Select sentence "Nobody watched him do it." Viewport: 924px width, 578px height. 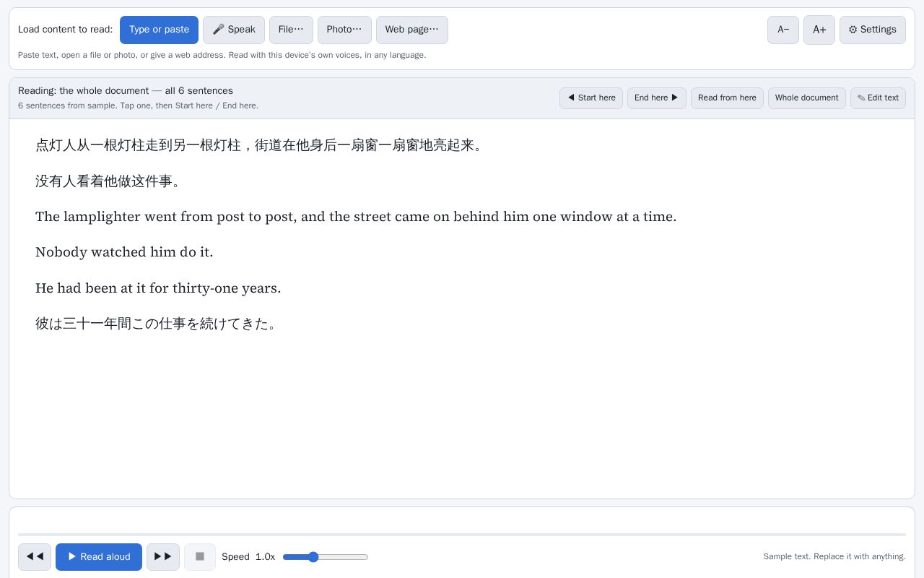click(x=124, y=252)
